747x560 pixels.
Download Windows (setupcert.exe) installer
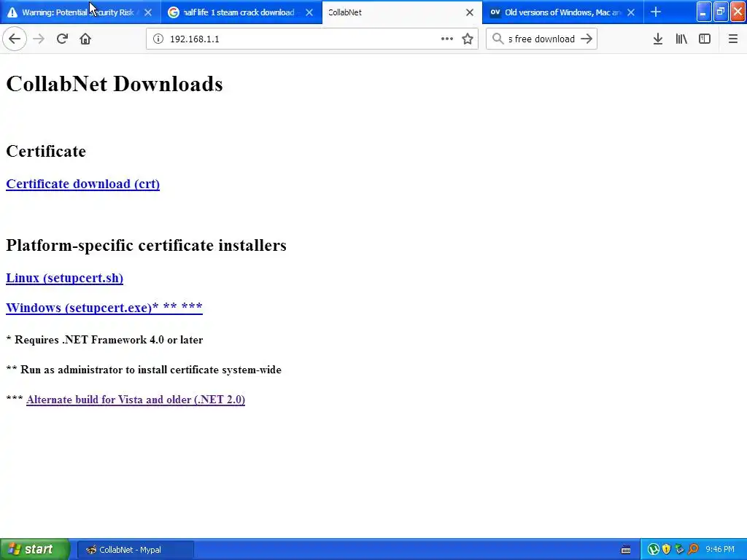coord(104,308)
